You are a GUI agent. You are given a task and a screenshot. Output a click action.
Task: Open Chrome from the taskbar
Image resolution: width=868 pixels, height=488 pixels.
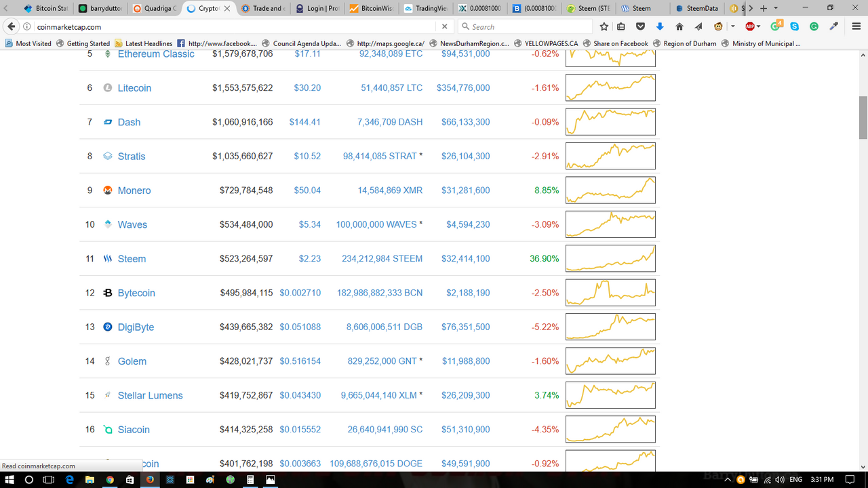(109, 480)
